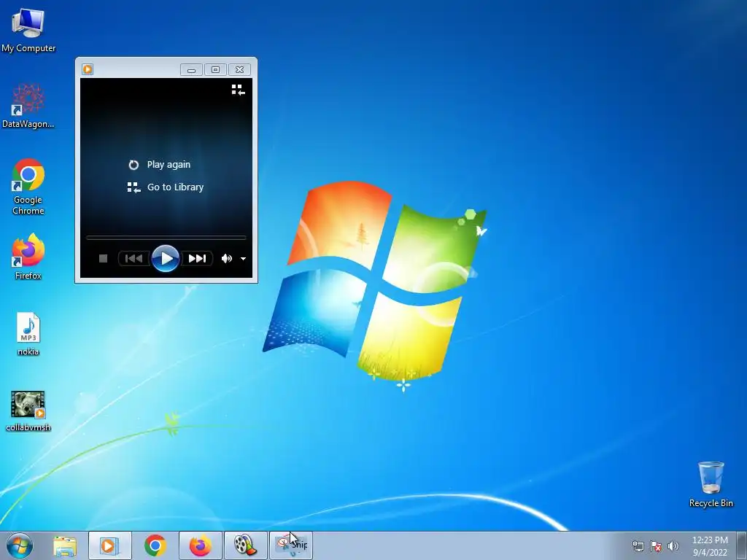Image resolution: width=747 pixels, height=560 pixels.
Task: Select the collabvmsh video file
Action: 28,411
